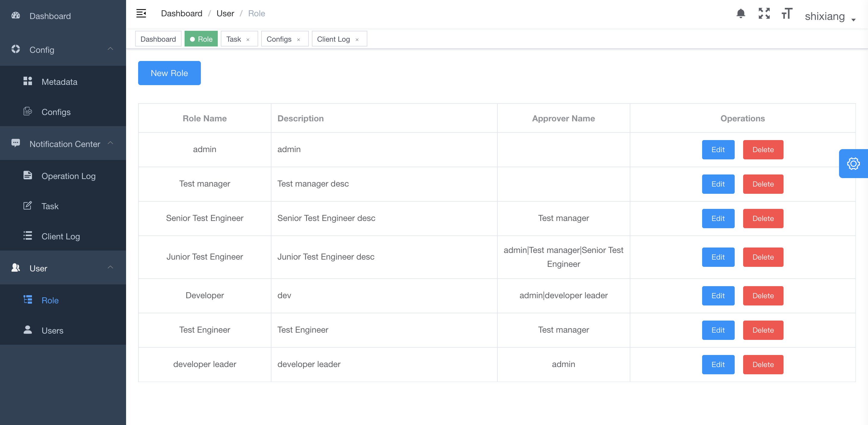Toggle fullscreen mode icon
Viewport: 868px width, 425px height.
764,14
